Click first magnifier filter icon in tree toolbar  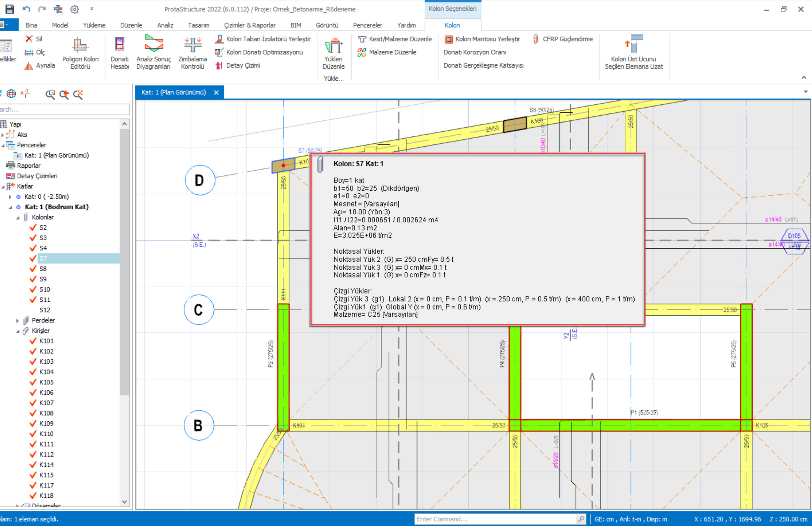pyautogui.click(x=50, y=94)
